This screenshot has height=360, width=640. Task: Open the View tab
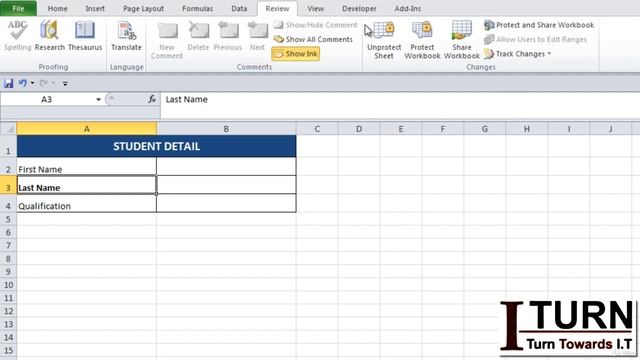point(316,8)
